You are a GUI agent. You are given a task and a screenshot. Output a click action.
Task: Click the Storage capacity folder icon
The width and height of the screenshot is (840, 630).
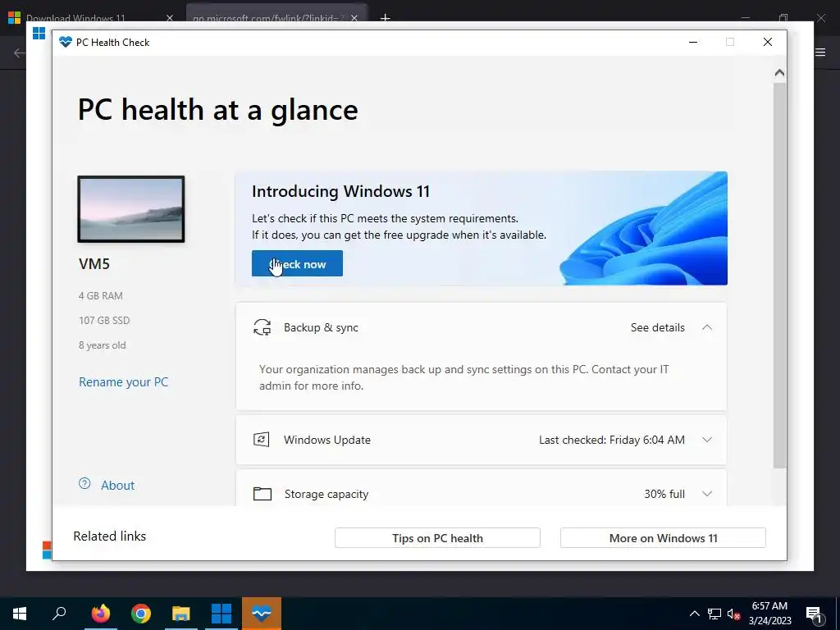click(262, 494)
